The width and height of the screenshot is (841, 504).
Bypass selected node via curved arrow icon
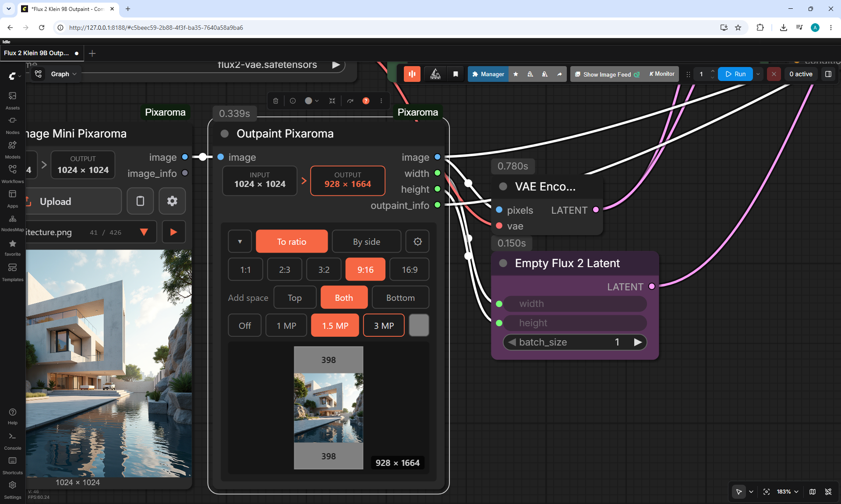point(350,101)
